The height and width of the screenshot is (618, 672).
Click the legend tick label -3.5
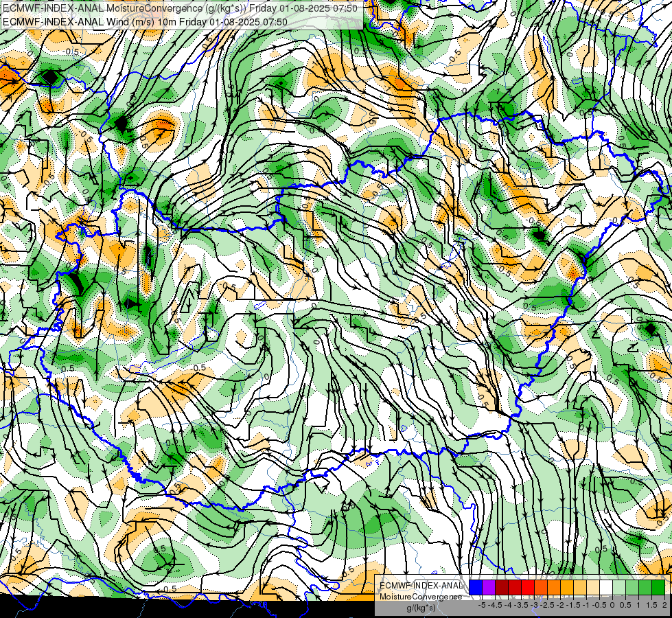pos(522,605)
